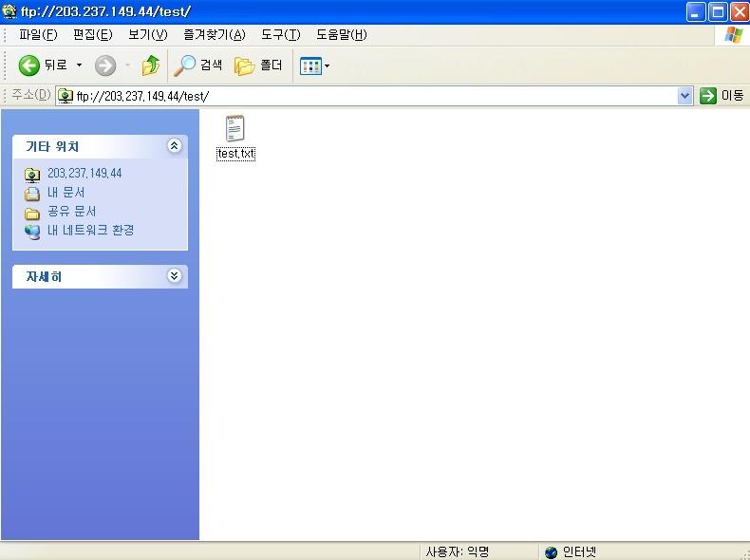Click the FTP icon in the address bar
The width and height of the screenshot is (750, 560).
coord(66,96)
